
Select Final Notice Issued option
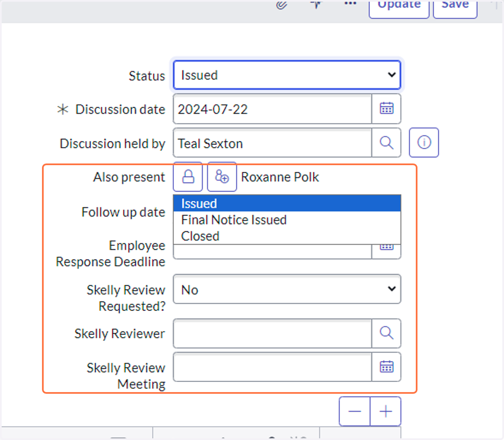pyautogui.click(x=287, y=220)
